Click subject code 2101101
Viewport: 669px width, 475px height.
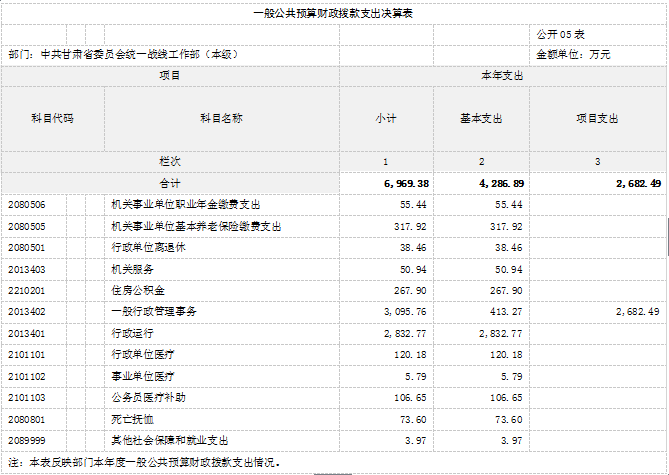pos(26,355)
